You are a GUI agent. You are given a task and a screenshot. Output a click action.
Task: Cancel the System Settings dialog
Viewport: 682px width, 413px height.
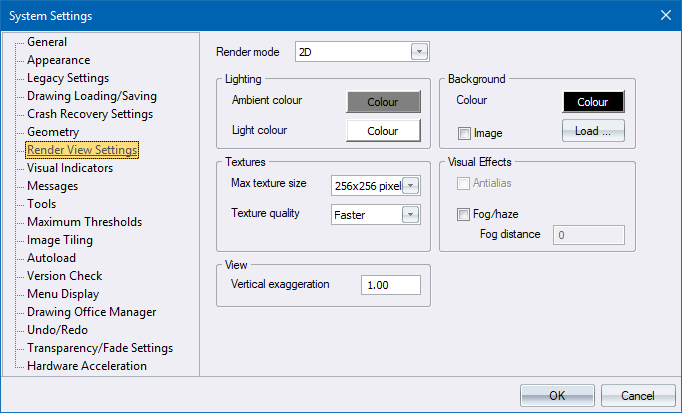tap(638, 395)
